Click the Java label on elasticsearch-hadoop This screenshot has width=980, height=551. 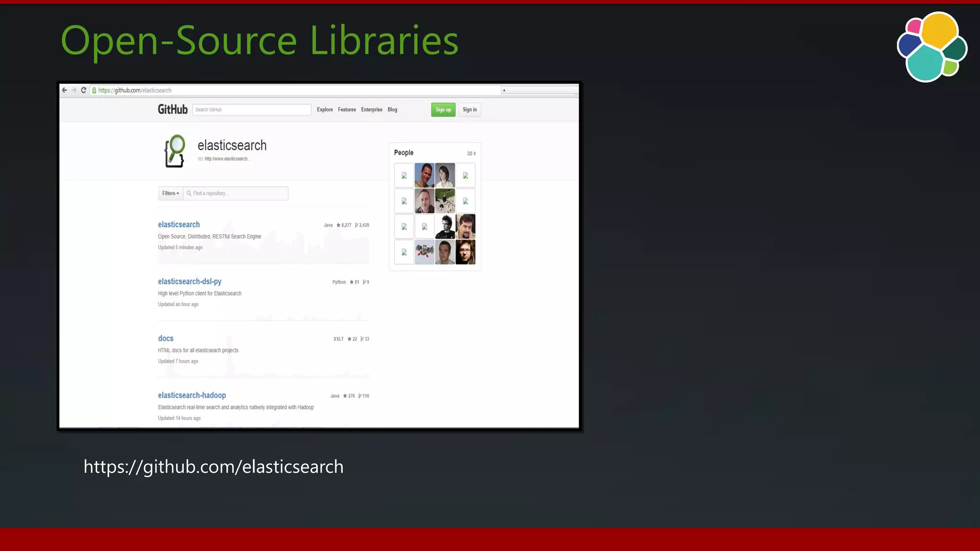(335, 396)
